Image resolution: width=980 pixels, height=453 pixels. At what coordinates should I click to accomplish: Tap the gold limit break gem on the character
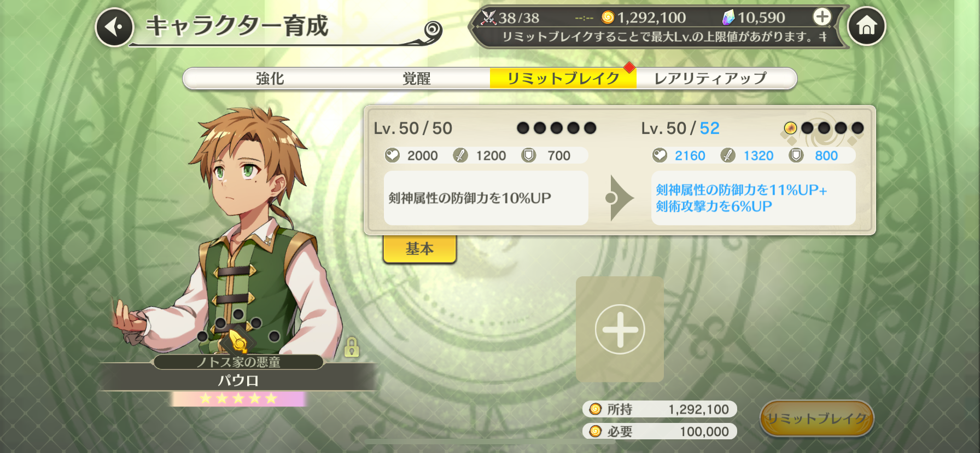pyautogui.click(x=238, y=341)
